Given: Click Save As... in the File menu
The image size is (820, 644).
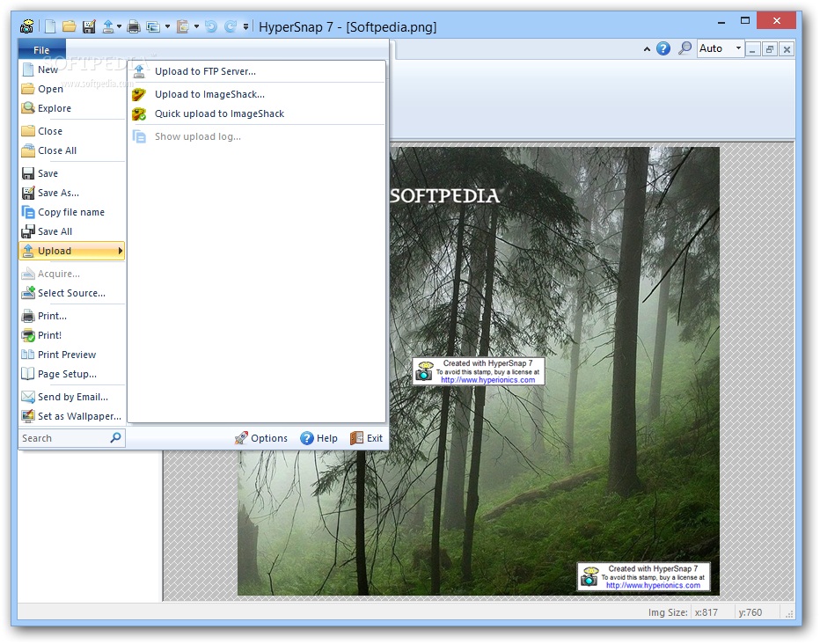Looking at the screenshot, I should tap(72, 193).
